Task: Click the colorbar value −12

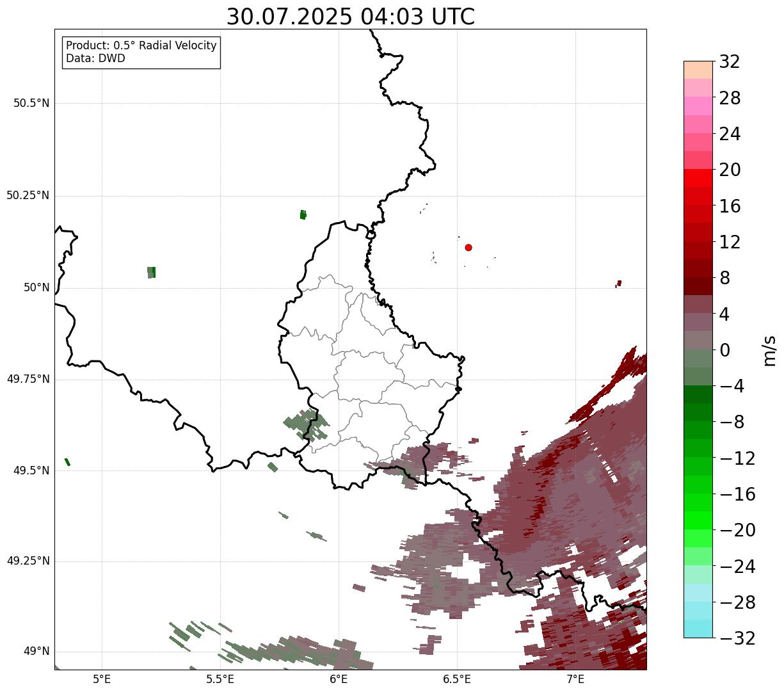Action: point(737,458)
